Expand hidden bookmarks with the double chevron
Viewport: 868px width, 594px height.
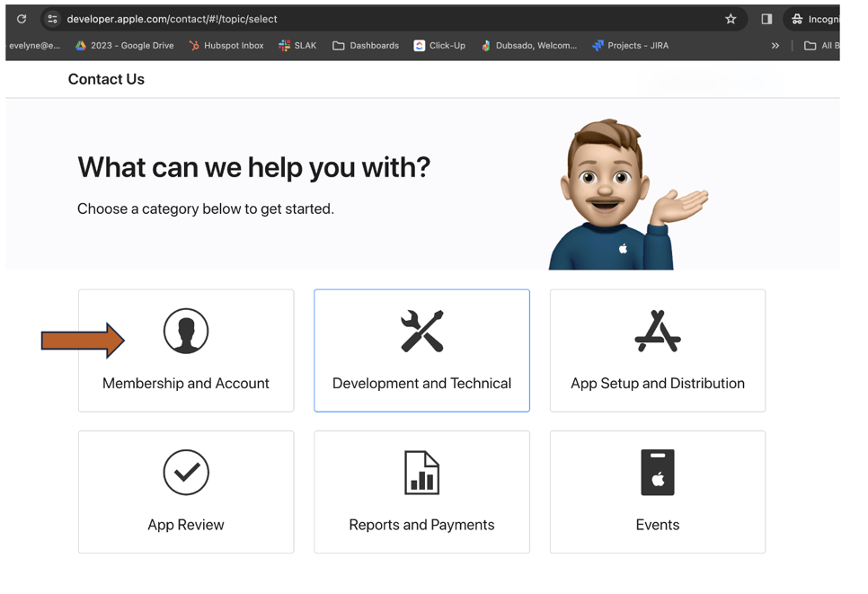click(775, 46)
